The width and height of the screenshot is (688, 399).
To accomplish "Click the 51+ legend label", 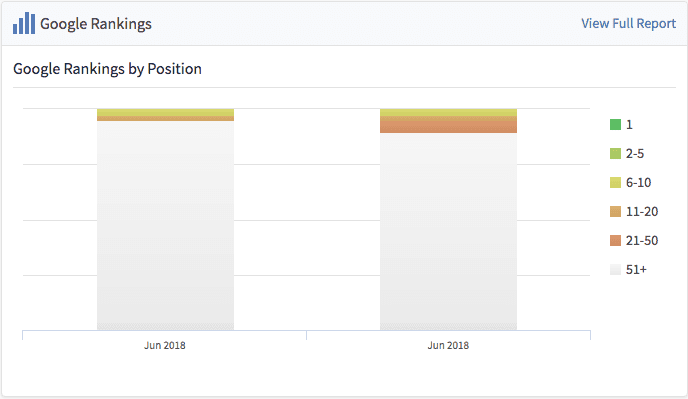I will [x=636, y=270].
